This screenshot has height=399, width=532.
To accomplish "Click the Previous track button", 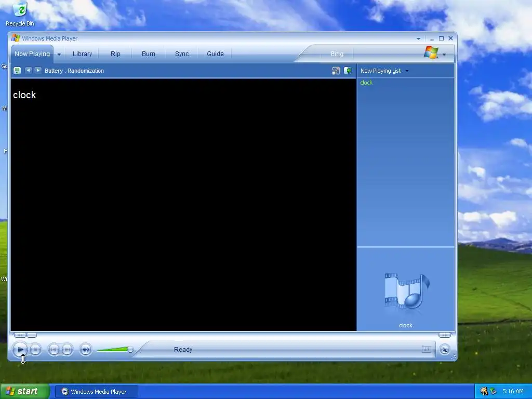I will coord(54,350).
